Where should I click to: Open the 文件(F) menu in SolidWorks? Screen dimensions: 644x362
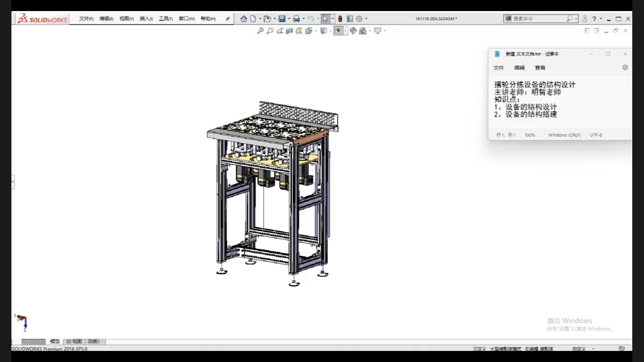(86, 19)
